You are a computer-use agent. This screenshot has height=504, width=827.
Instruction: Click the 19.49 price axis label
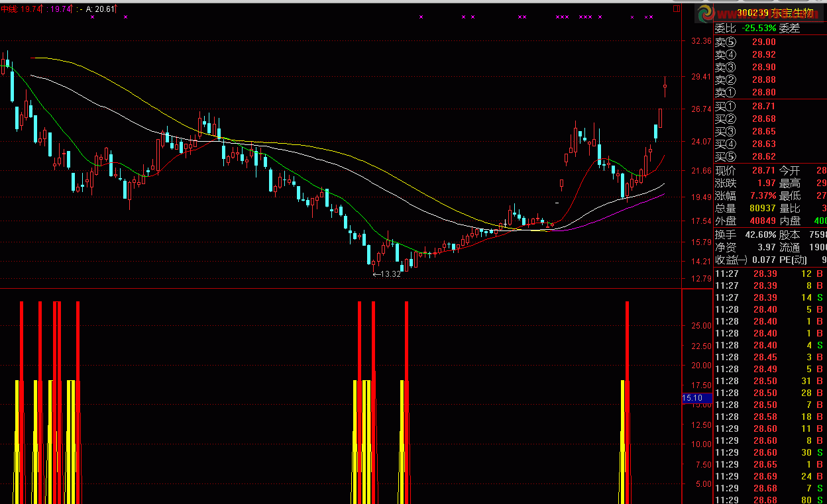pos(701,197)
